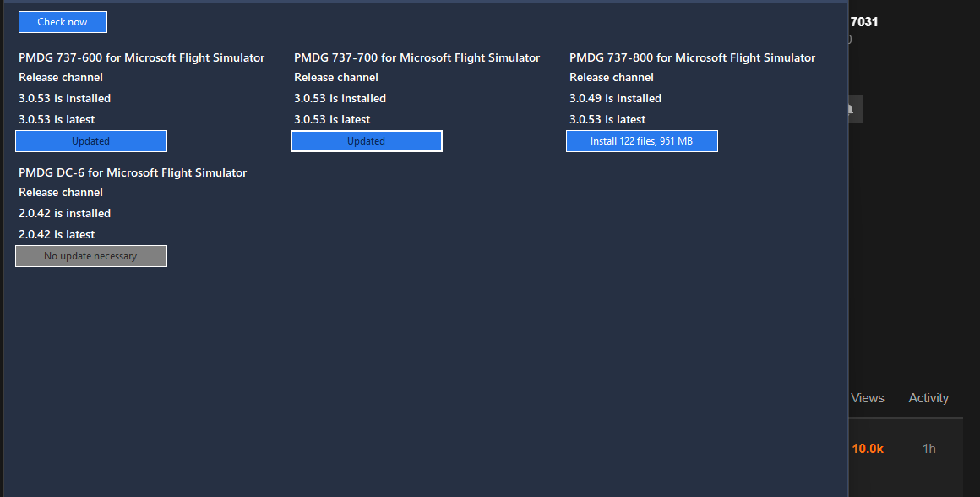Viewport: 980px width, 497px height.
Task: Click the 10.0k views count in the forum
Action: (x=868, y=449)
